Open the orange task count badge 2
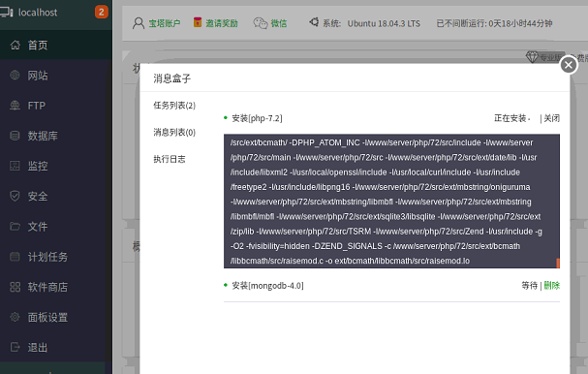588x374 pixels. (102, 12)
